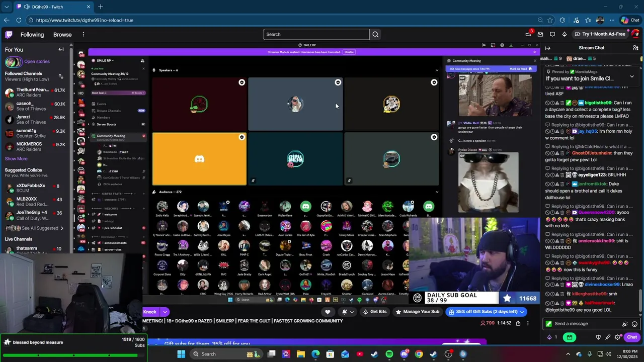Click Try 1-Month Ad-Free button
Image resolution: width=644 pixels, height=362 pixels.
(x=600, y=34)
